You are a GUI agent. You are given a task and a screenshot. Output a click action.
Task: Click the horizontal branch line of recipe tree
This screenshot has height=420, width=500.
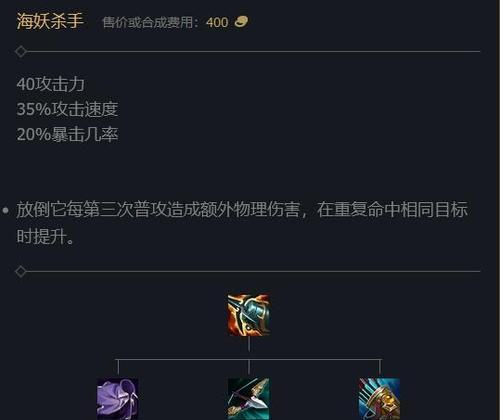[249, 360]
